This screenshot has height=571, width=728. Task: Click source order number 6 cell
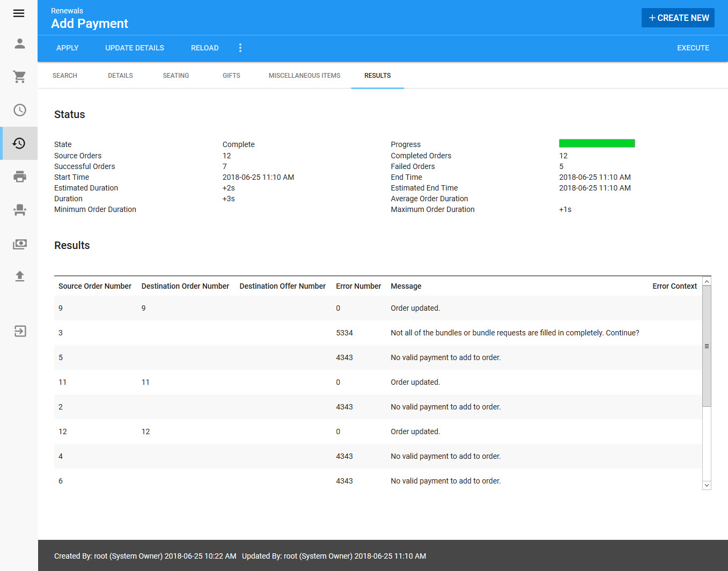coord(61,481)
